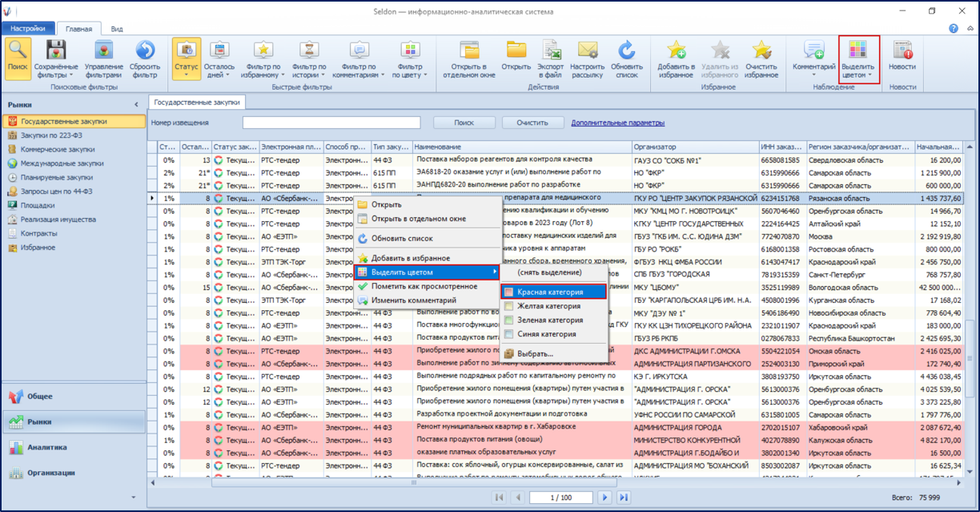Click the Хабаровский край region cell
This screenshot has width=980, height=512.
[x=861, y=427]
